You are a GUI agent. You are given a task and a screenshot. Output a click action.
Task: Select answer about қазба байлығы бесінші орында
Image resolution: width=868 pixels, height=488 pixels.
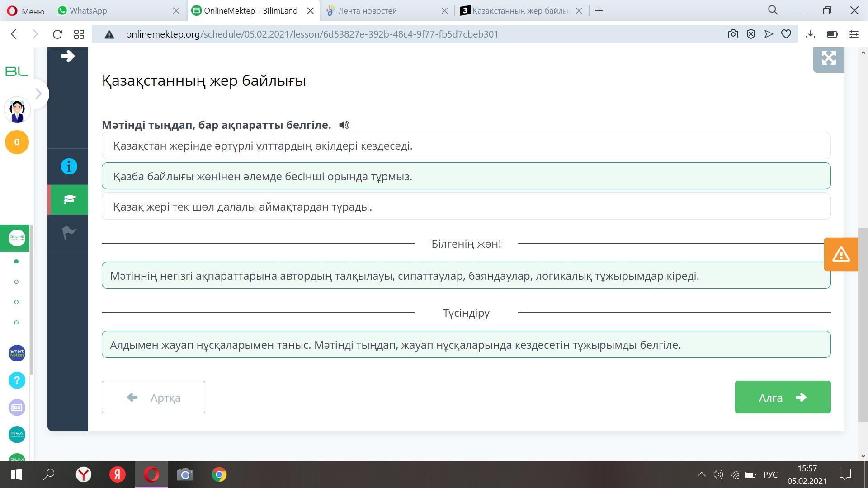point(466,176)
